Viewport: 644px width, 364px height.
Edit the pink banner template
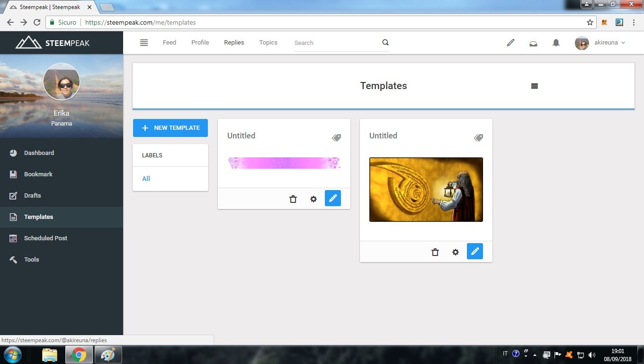click(333, 198)
